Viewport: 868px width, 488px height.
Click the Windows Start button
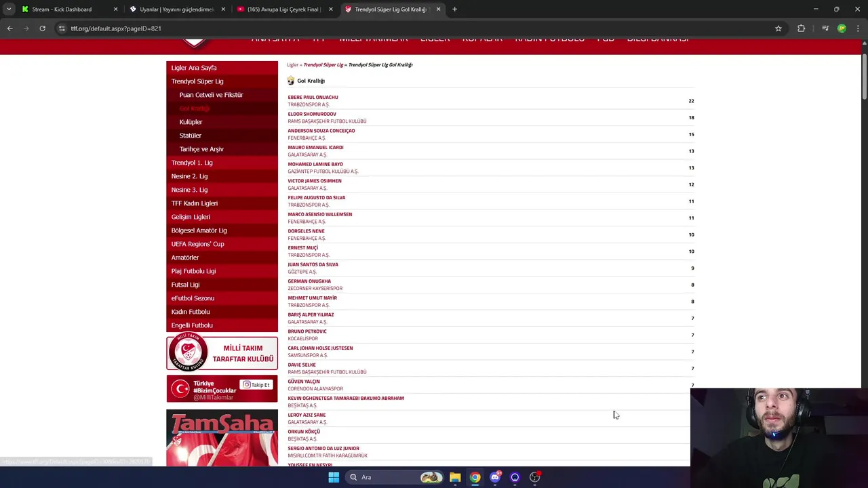pos(334,477)
